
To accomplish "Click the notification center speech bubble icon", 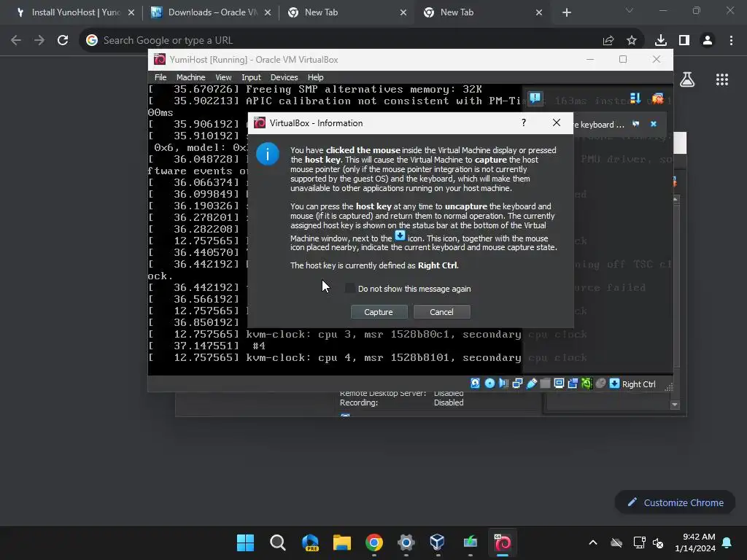I will click(x=535, y=98).
